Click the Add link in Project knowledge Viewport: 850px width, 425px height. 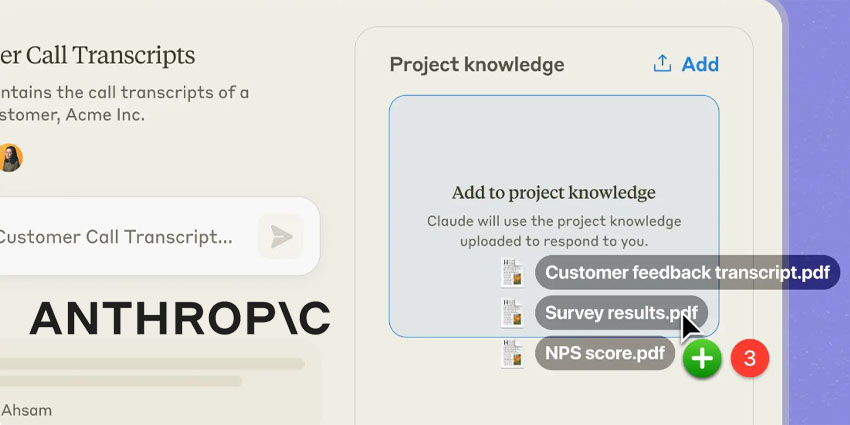pyautogui.click(x=700, y=64)
